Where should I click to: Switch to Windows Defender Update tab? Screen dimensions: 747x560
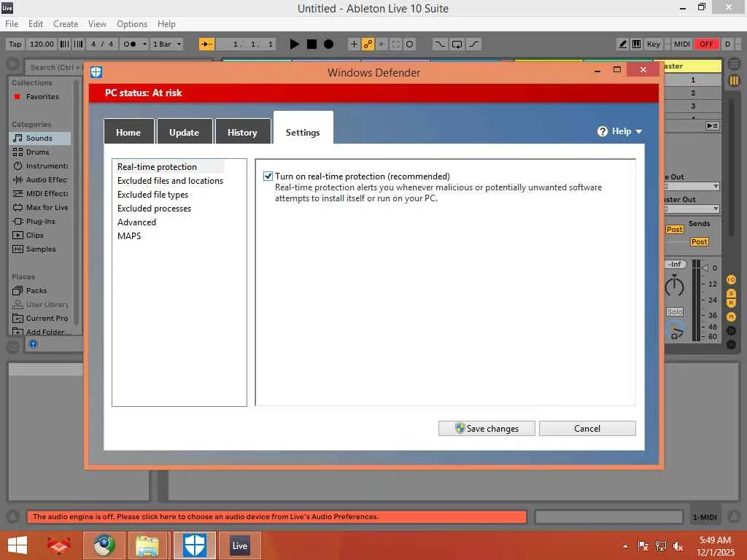pos(185,132)
